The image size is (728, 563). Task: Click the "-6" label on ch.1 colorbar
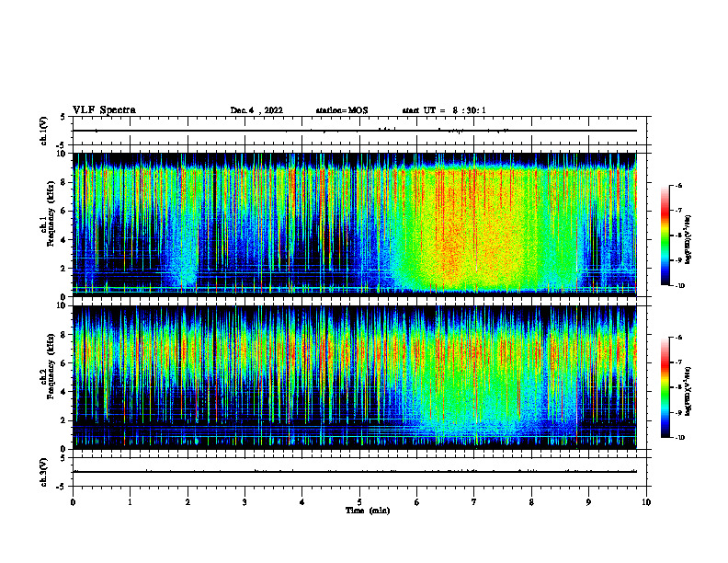pos(677,185)
